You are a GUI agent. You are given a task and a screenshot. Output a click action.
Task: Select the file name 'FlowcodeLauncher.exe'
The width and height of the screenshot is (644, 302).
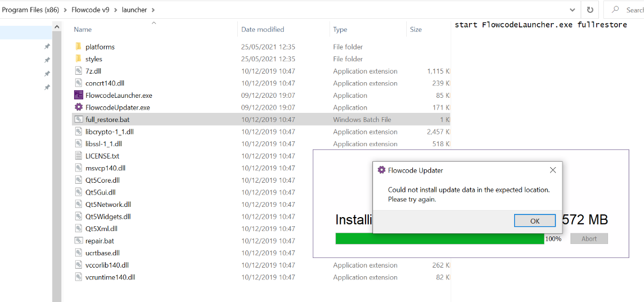point(119,95)
